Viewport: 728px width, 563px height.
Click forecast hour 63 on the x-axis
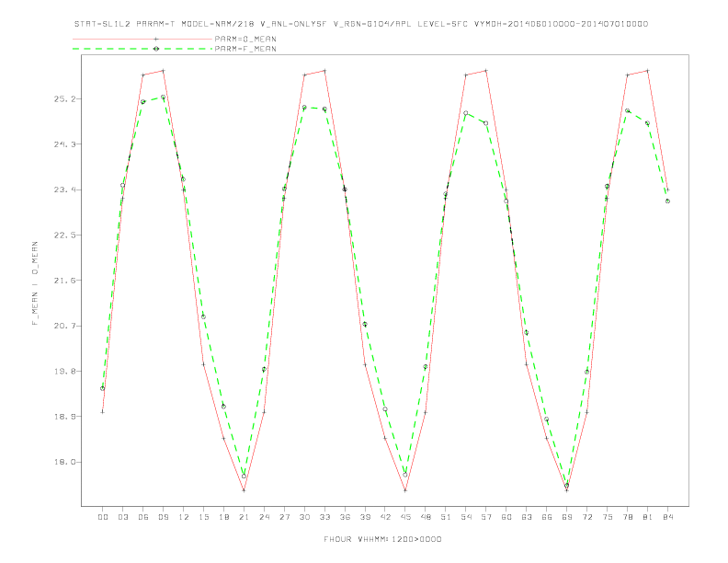click(527, 517)
